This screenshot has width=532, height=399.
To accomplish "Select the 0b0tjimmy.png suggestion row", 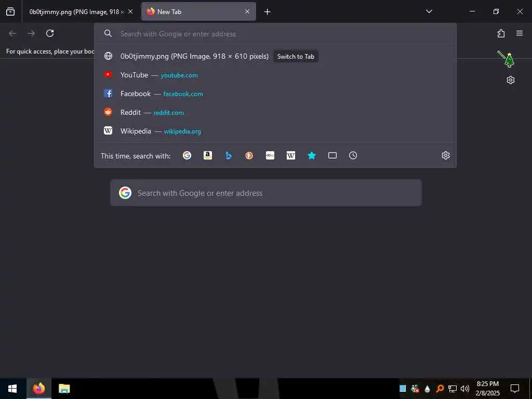I will point(275,56).
